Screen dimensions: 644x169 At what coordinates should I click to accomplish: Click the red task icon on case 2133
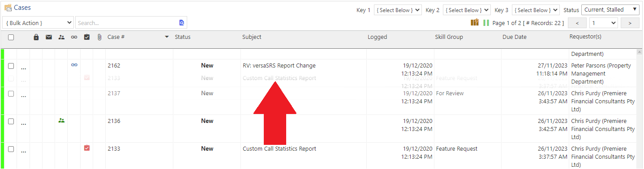pos(87,148)
